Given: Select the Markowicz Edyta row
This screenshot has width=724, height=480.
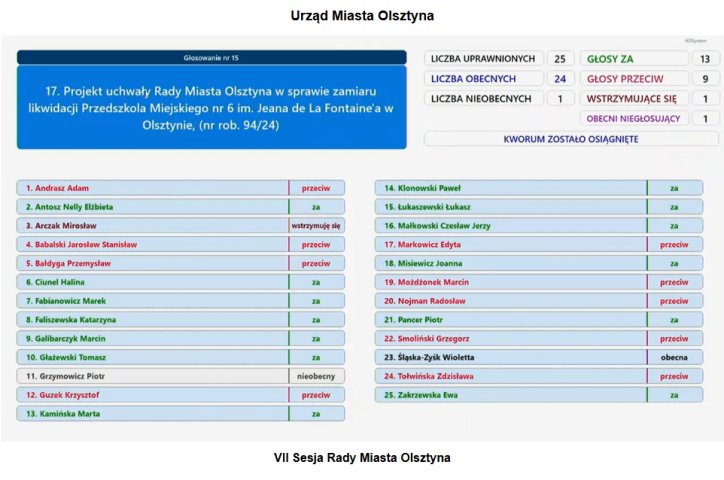Looking at the screenshot, I should (x=539, y=245).
